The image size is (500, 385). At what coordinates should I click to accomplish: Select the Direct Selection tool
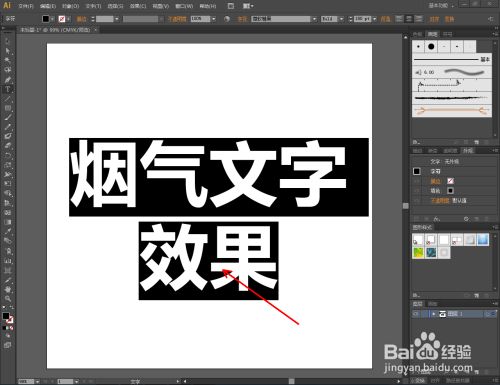[x=8, y=51]
